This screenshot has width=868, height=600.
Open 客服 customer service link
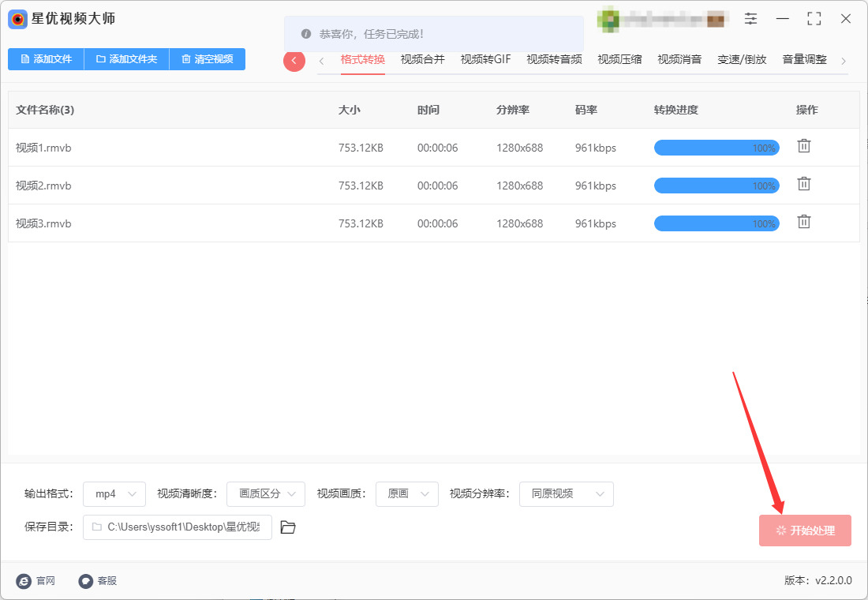(x=98, y=580)
